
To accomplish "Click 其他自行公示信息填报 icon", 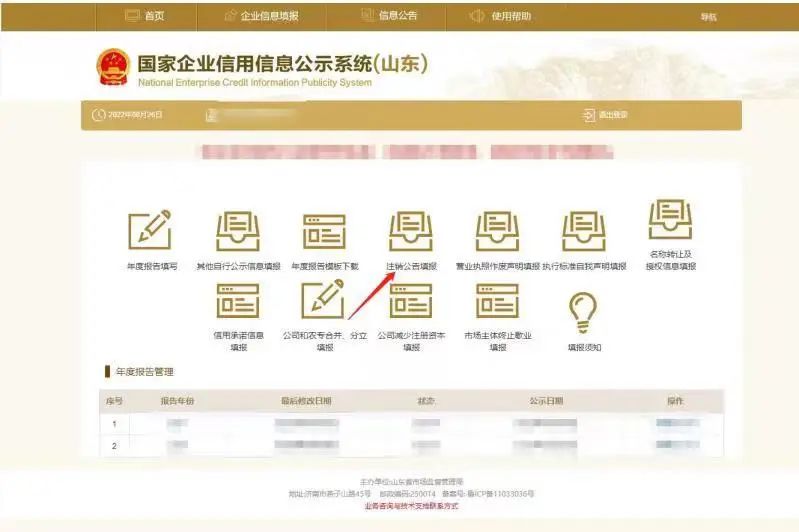I will pyautogui.click(x=237, y=231).
